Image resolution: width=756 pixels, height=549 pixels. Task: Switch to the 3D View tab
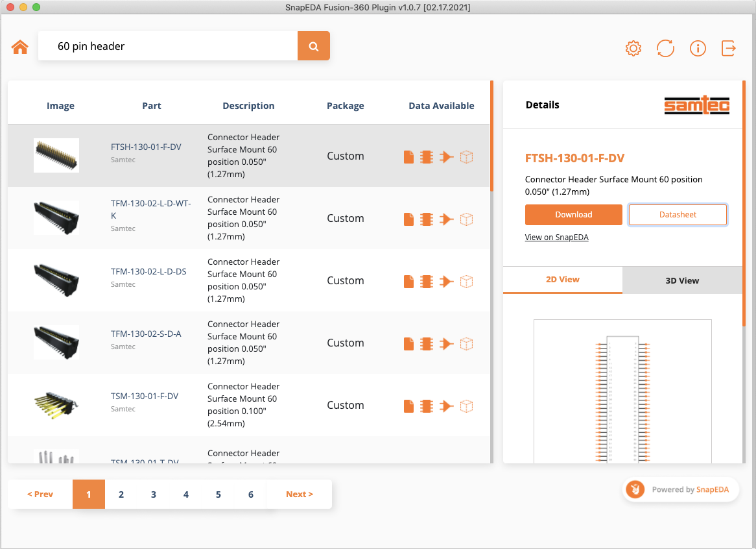(681, 280)
